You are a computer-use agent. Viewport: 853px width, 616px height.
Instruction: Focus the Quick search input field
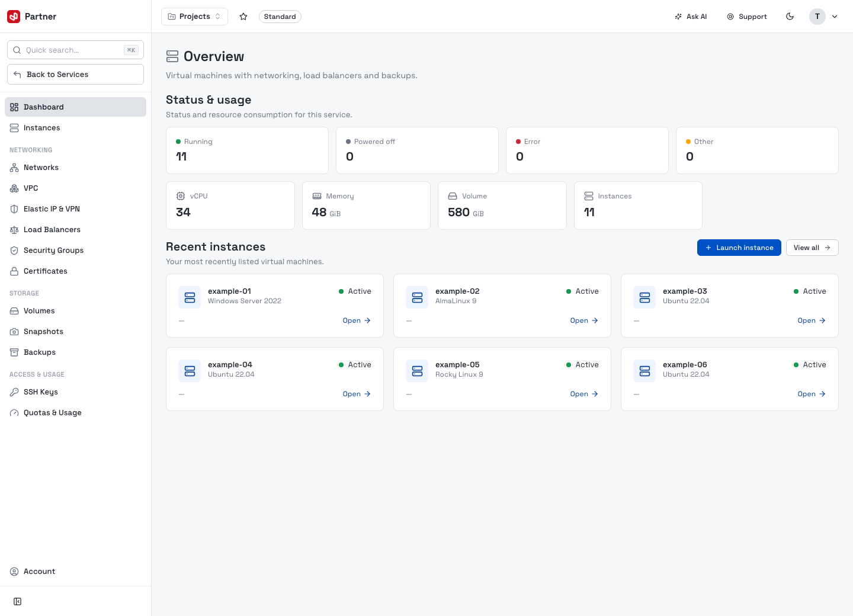pos(75,50)
